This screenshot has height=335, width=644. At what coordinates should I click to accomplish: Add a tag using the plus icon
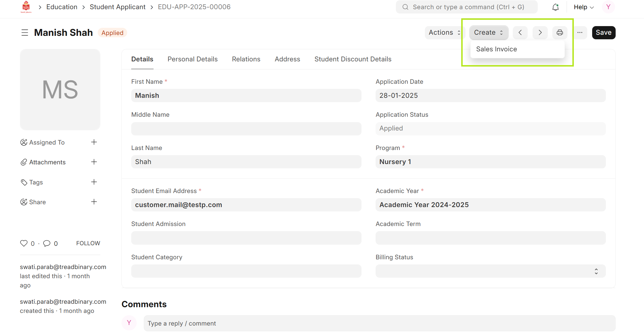[x=94, y=182]
